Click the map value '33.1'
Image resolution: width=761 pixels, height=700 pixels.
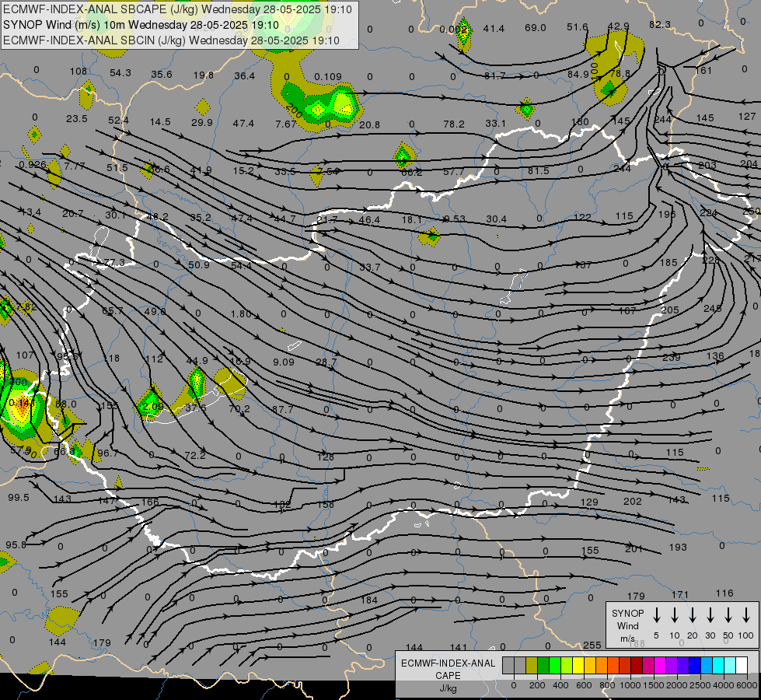[495, 124]
